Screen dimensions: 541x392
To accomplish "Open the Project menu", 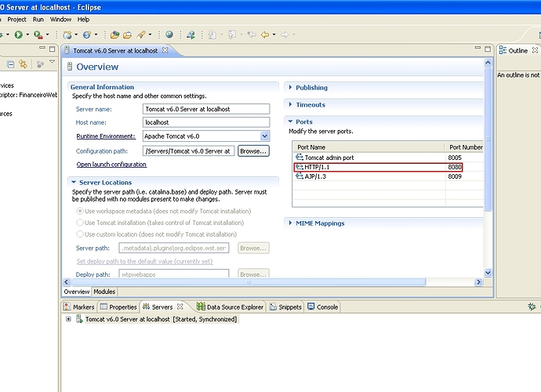I will (x=16, y=20).
